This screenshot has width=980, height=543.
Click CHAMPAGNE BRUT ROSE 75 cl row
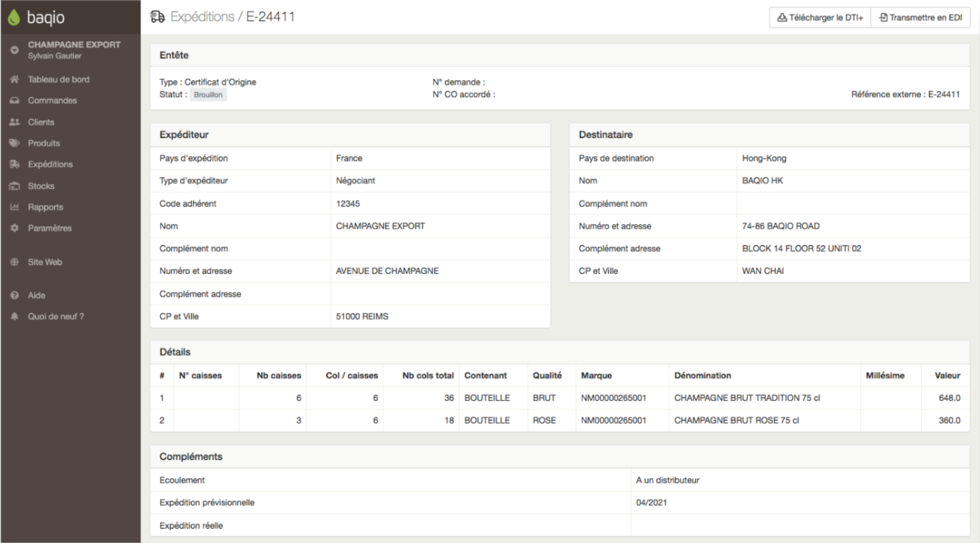tap(560, 421)
